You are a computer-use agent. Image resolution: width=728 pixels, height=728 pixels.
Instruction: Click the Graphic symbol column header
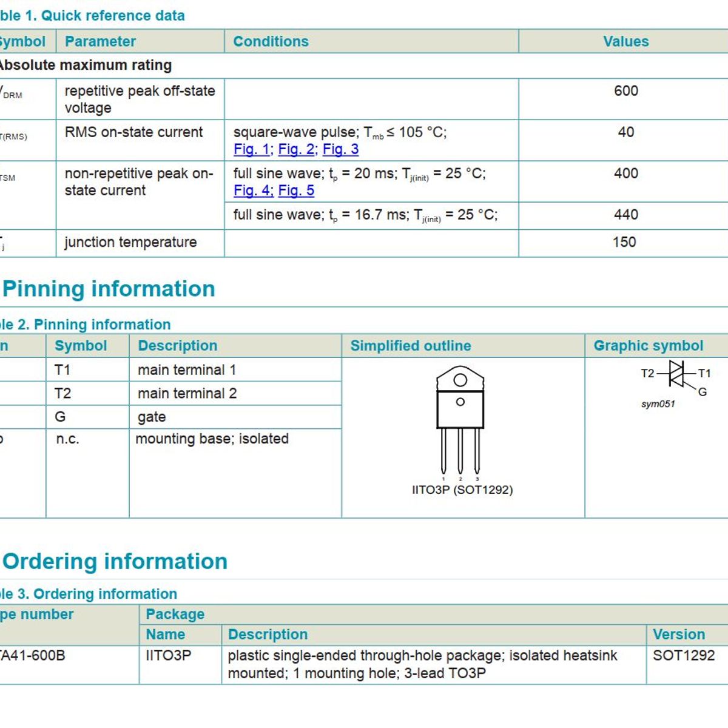click(x=648, y=346)
